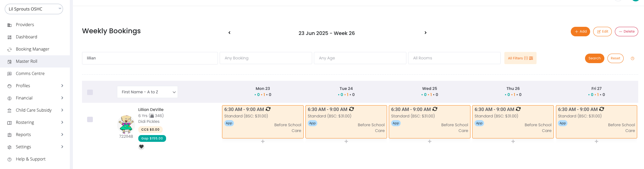Click the Child Care Subsidy bank icon

[9, 110]
